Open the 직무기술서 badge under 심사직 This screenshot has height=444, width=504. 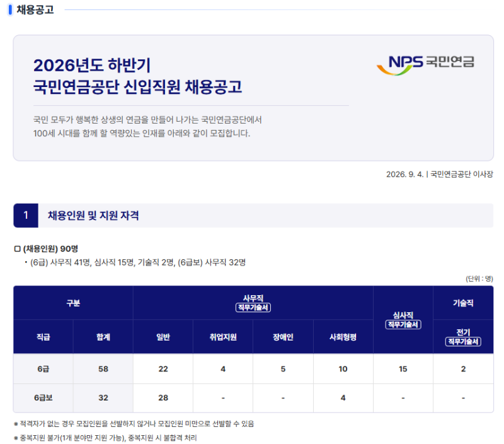pos(403,325)
